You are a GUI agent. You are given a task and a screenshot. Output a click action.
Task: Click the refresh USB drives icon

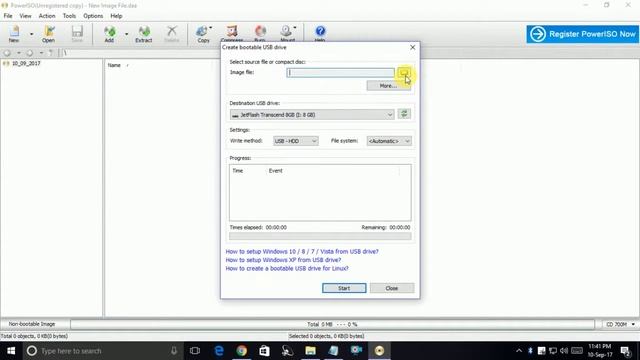pyautogui.click(x=404, y=114)
